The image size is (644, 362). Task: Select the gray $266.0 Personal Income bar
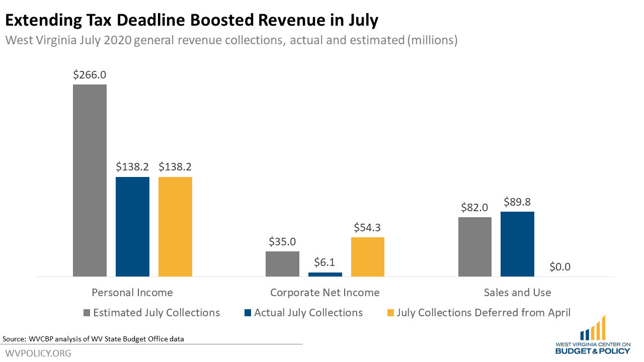pyautogui.click(x=90, y=181)
